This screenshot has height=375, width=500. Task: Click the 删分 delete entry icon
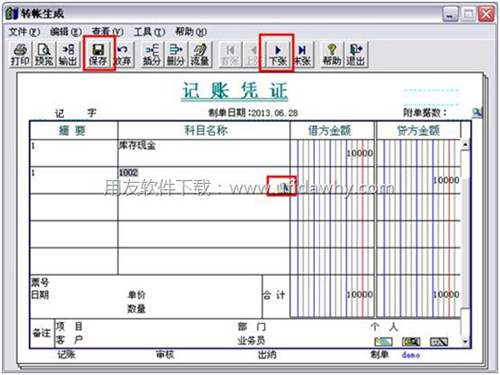pyautogui.click(x=176, y=54)
